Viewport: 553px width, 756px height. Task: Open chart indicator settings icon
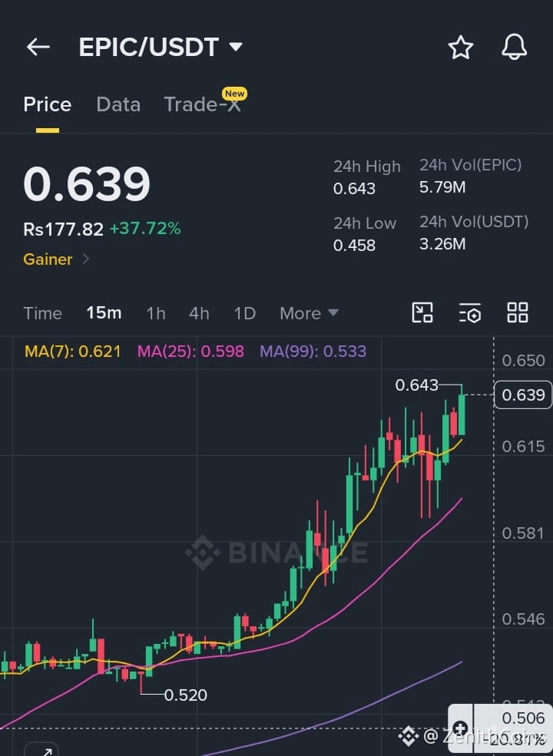469,312
